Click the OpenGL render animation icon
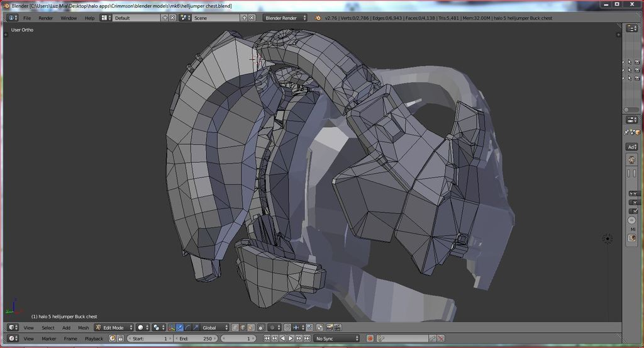The width and height of the screenshot is (644, 348). (337, 328)
